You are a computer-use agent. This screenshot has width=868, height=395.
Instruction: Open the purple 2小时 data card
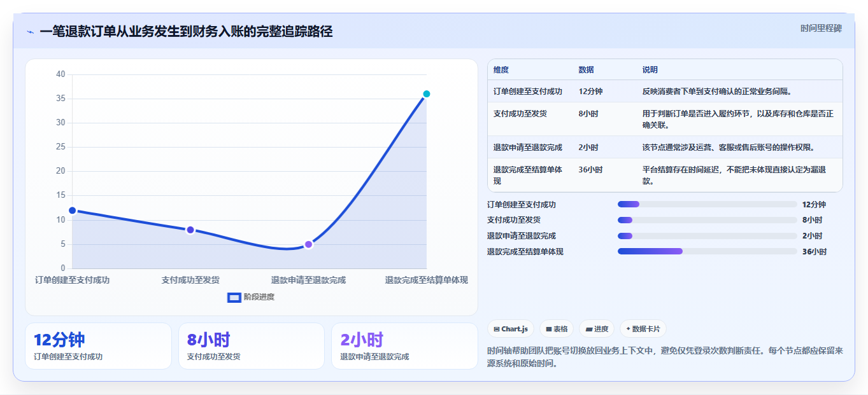tap(404, 346)
